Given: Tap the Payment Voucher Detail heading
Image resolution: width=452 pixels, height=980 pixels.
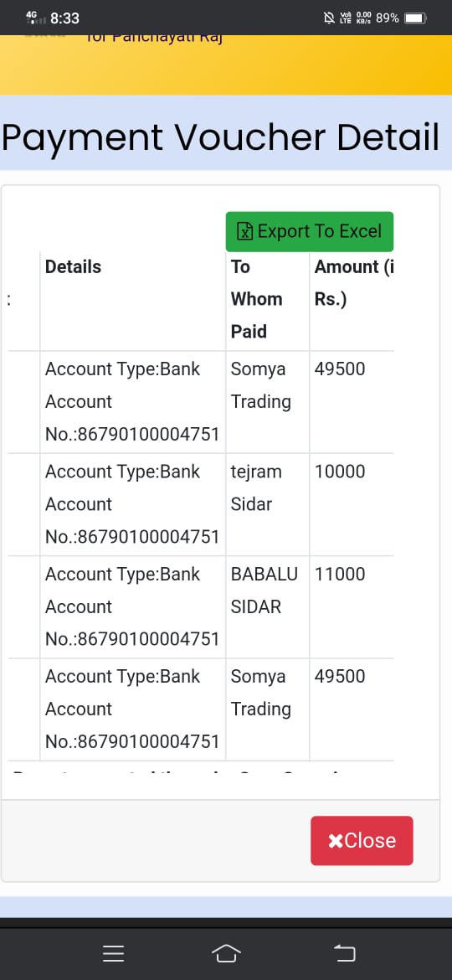Looking at the screenshot, I should coord(220,139).
